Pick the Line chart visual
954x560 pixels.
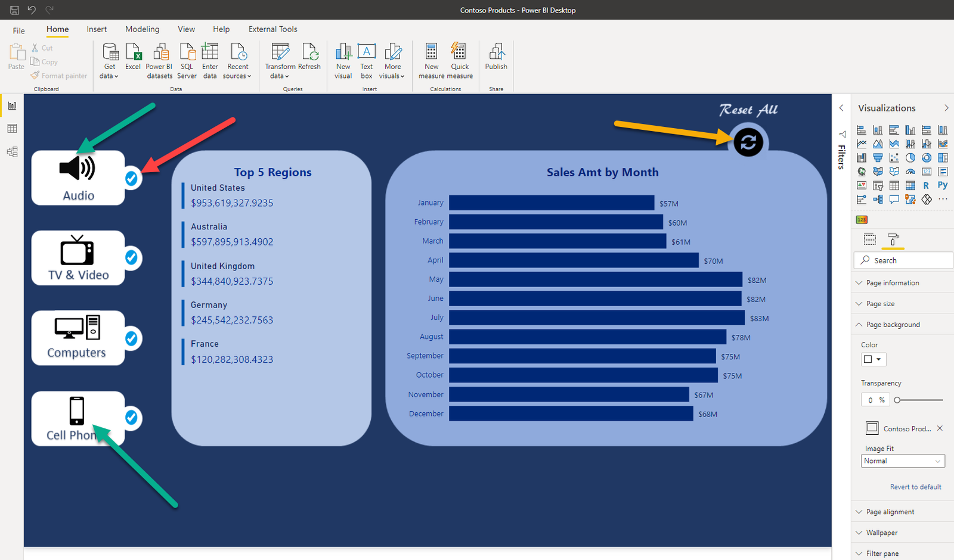point(862,144)
